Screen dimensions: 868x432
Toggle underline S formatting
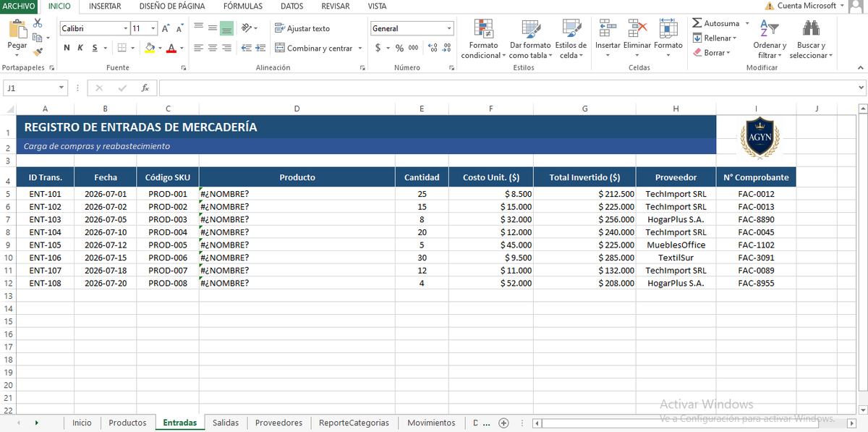point(93,48)
